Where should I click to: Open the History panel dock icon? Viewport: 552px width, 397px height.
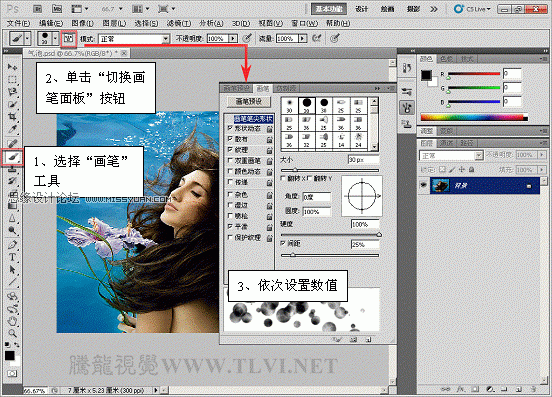[407, 68]
